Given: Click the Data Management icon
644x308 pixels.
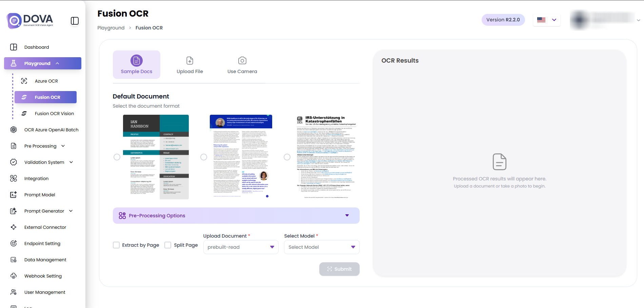Looking at the screenshot, I should tap(14, 260).
